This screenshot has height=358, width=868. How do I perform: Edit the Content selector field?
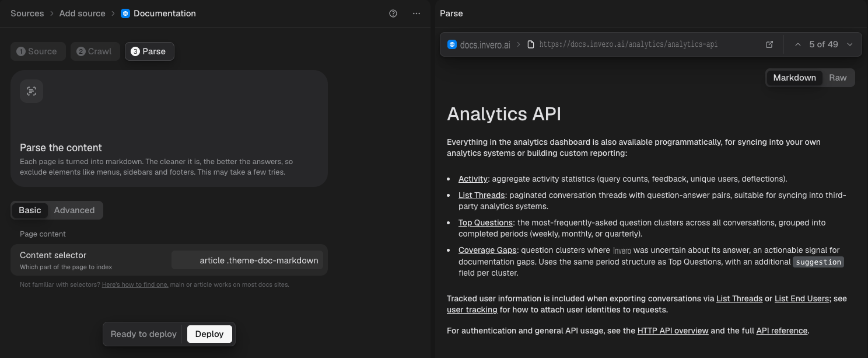pos(247,260)
